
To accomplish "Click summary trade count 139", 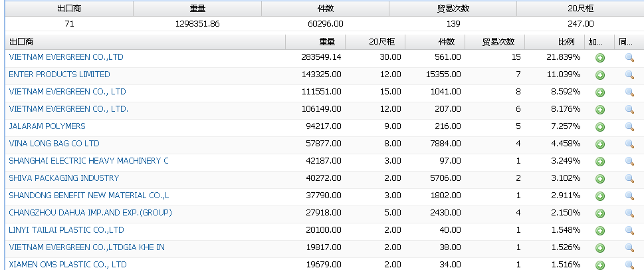I will (453, 24).
